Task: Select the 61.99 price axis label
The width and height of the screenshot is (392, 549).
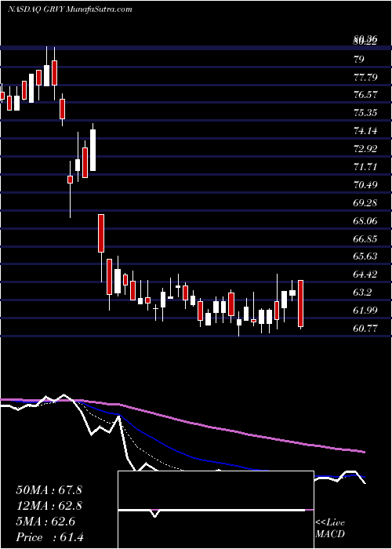Action: click(366, 311)
